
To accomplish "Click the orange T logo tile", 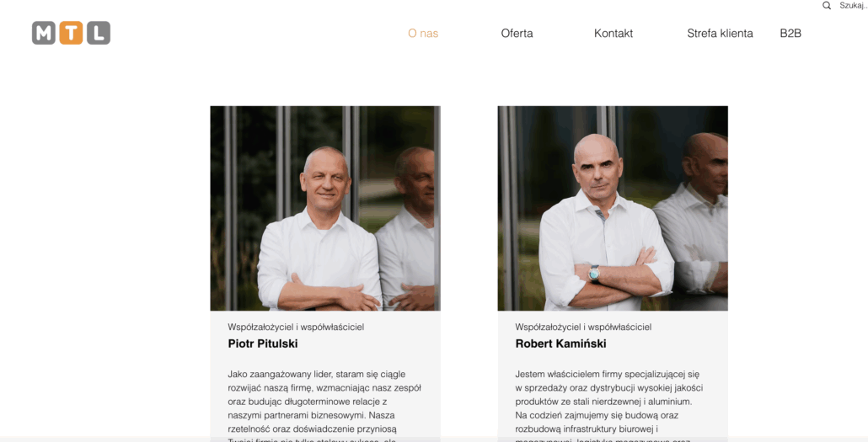I will pos(71,33).
